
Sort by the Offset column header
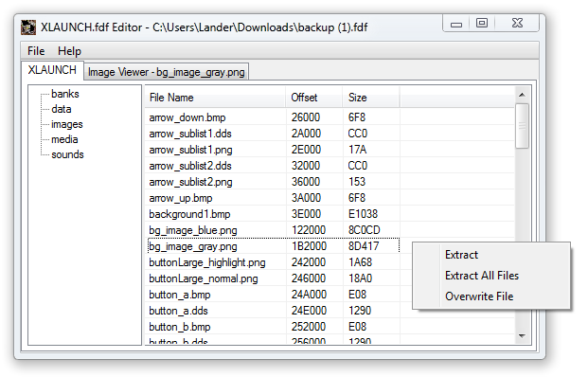pos(314,98)
